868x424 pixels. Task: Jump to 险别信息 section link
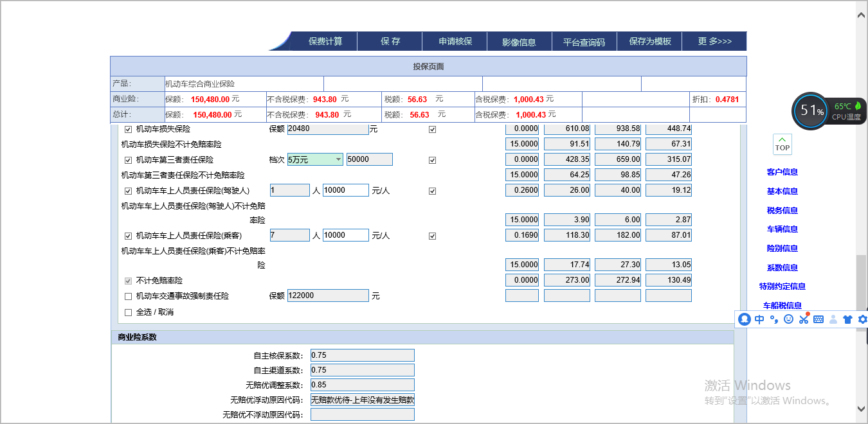point(782,249)
